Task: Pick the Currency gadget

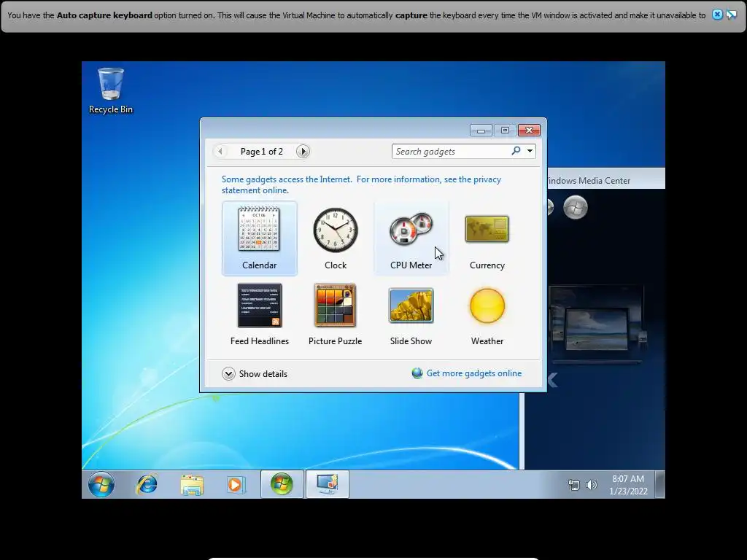Action: 487,238
